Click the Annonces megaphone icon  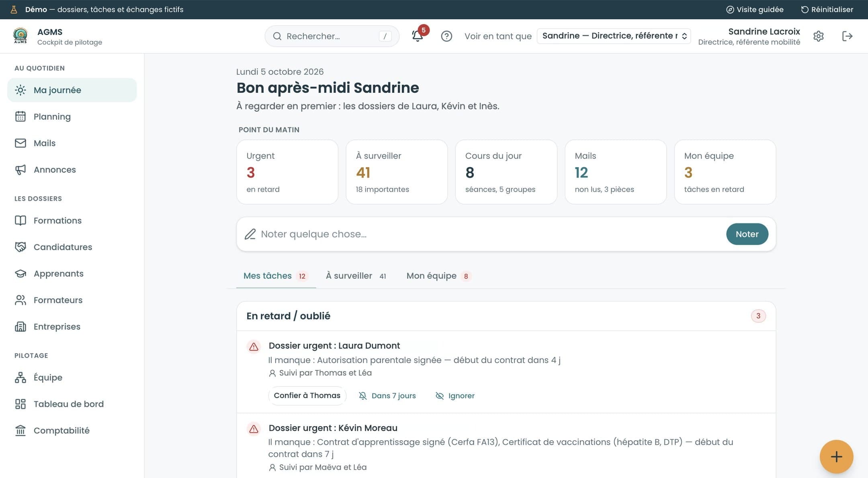pyautogui.click(x=20, y=170)
